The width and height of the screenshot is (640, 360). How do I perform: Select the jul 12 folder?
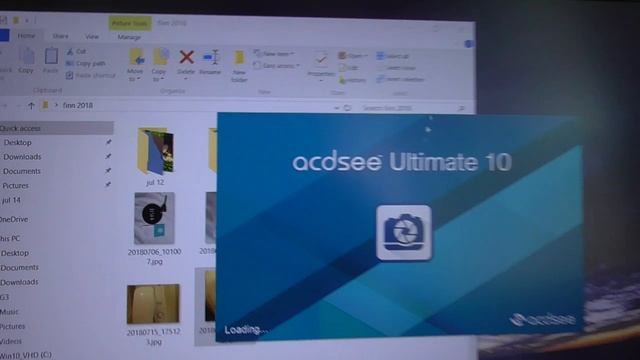(155, 157)
